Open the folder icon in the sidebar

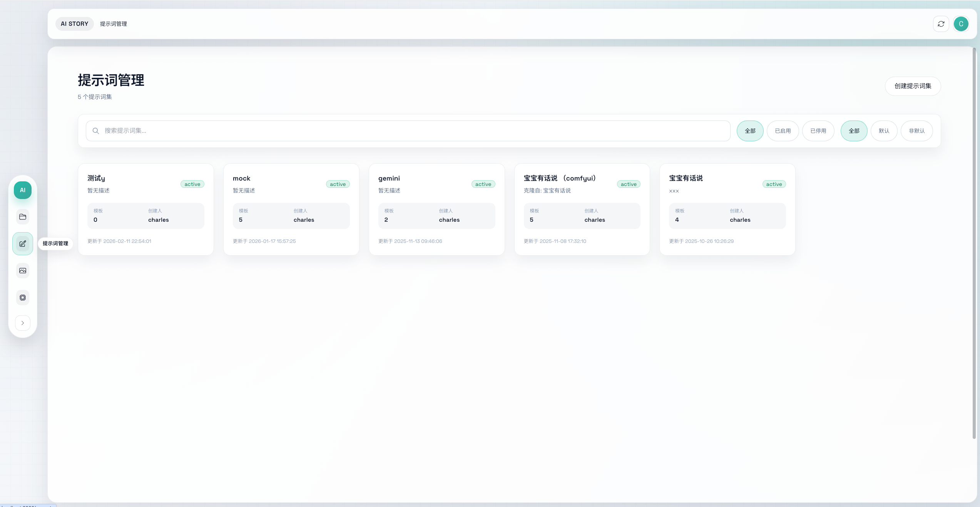point(23,217)
